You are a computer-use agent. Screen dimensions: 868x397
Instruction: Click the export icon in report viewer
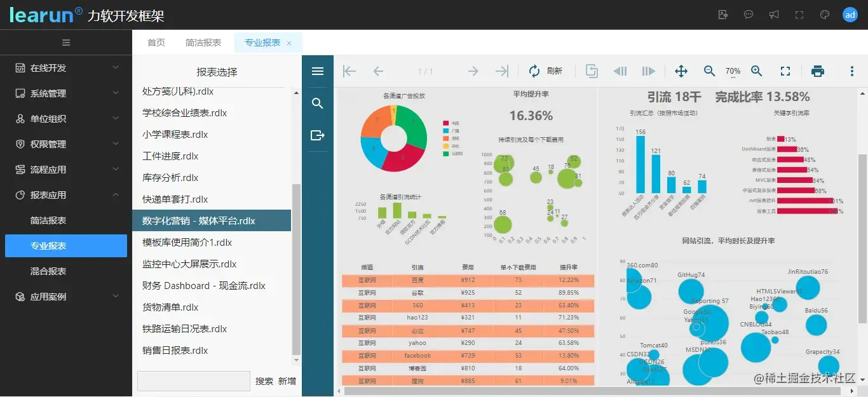(x=318, y=135)
